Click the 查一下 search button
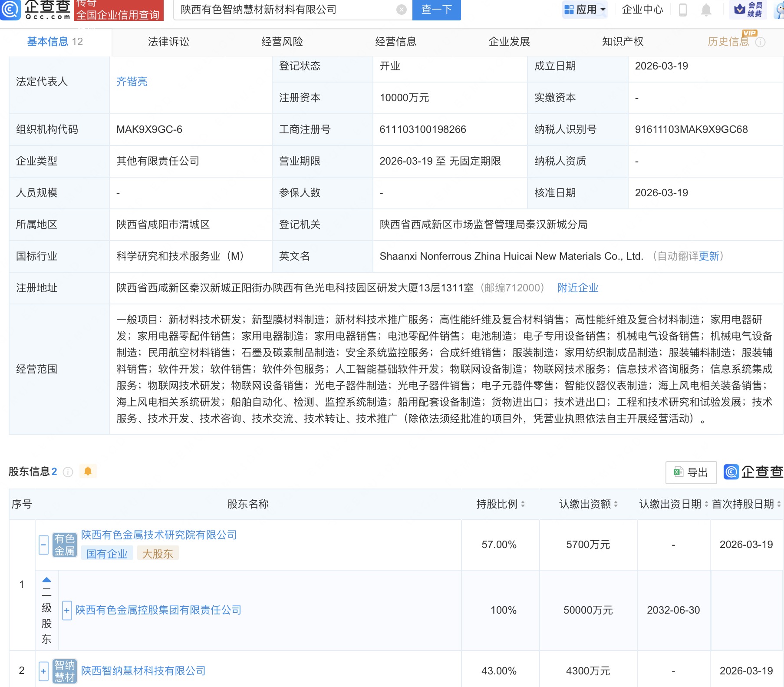 tap(436, 10)
